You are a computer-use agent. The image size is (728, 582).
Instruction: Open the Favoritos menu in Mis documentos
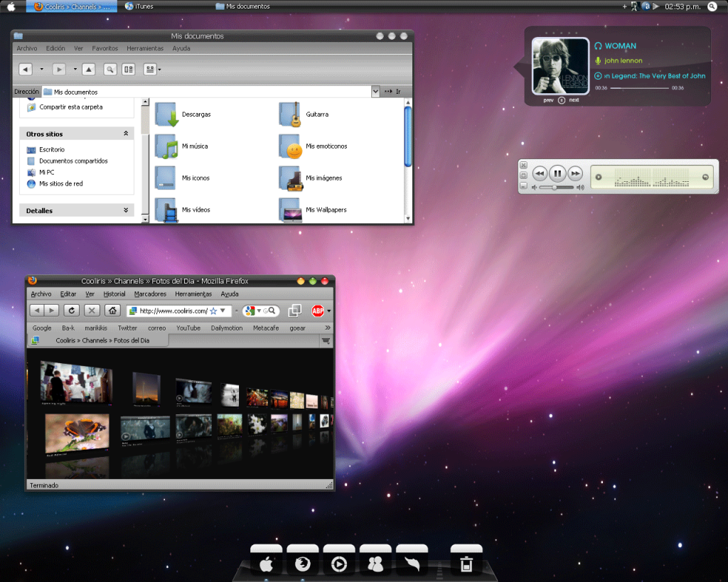coord(105,48)
